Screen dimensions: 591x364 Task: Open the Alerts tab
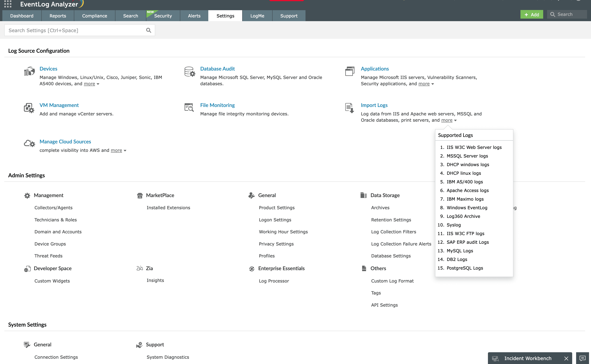click(x=194, y=16)
